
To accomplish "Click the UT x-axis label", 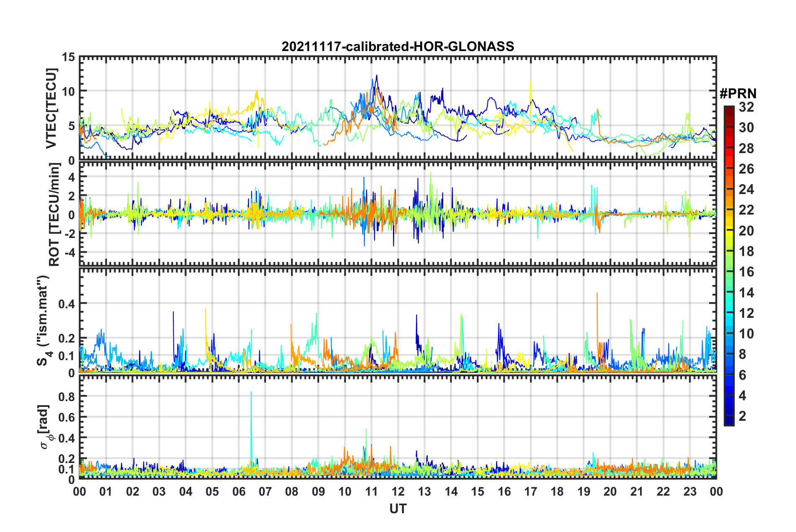I will click(x=398, y=509).
